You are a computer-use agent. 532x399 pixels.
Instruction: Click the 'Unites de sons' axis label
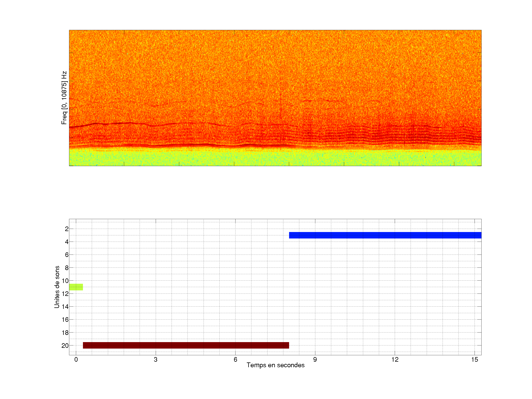point(57,287)
